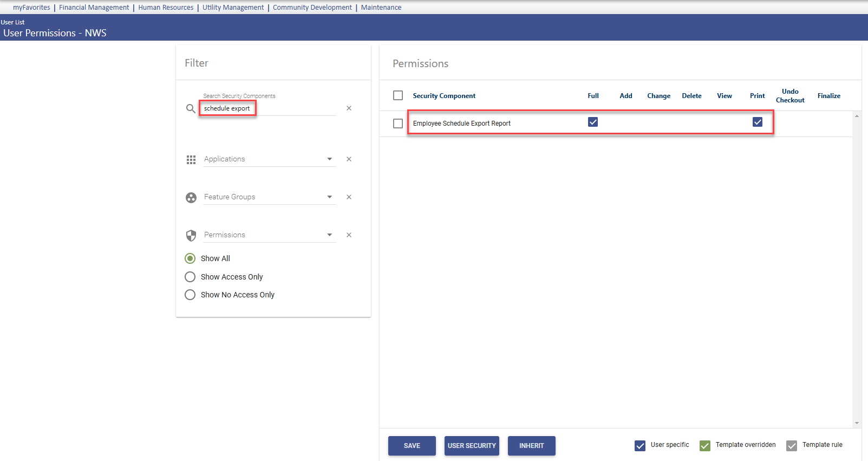Click the search field containing schedule export
The height and width of the screenshot is (461, 868).
[x=270, y=108]
